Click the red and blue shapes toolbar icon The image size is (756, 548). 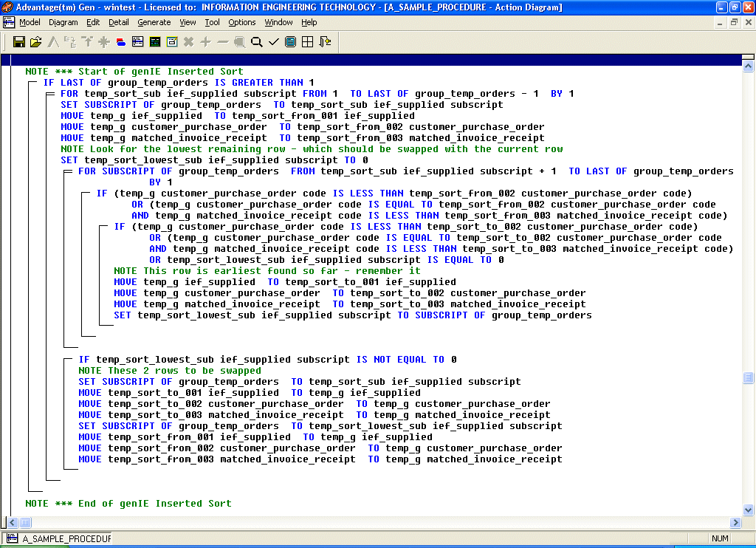(x=120, y=42)
